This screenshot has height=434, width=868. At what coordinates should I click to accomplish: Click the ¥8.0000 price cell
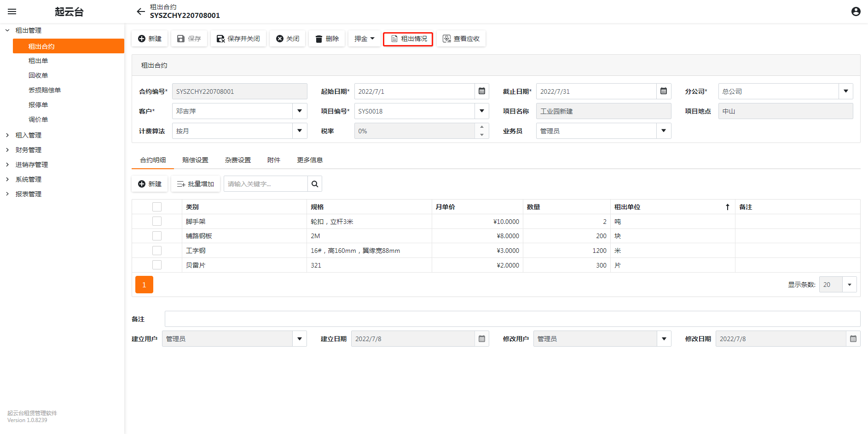click(x=477, y=236)
